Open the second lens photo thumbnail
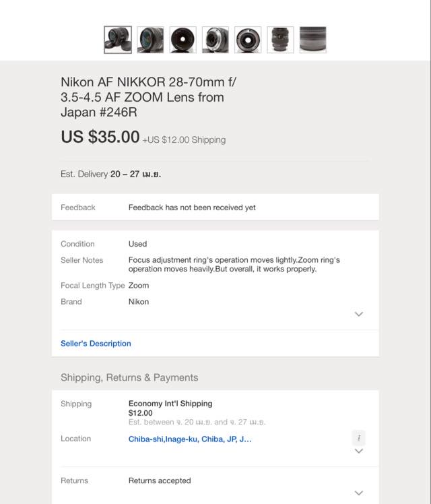This screenshot has width=431, height=504. point(150,40)
